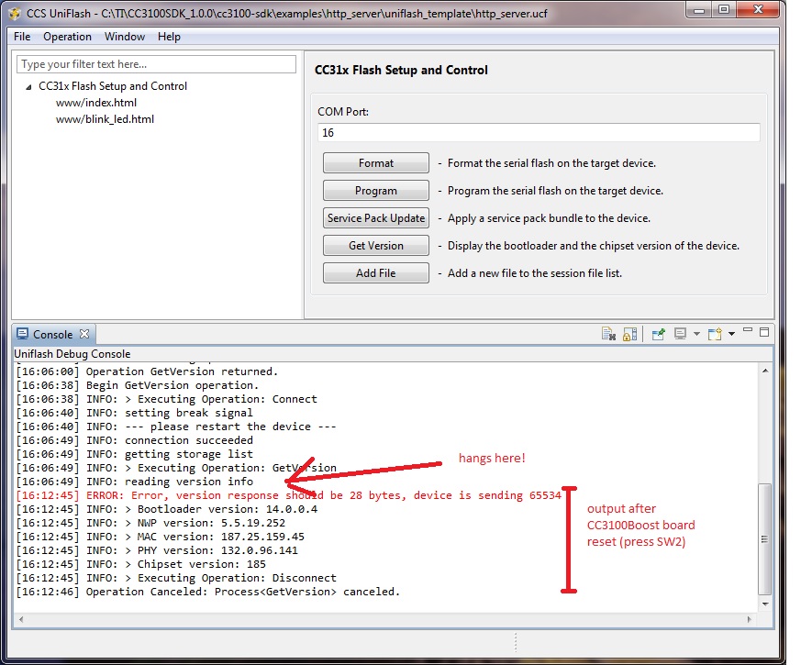The width and height of the screenshot is (812, 665).
Task: Click 'Executing Operation: Disconnect' console line
Action: tap(176, 578)
